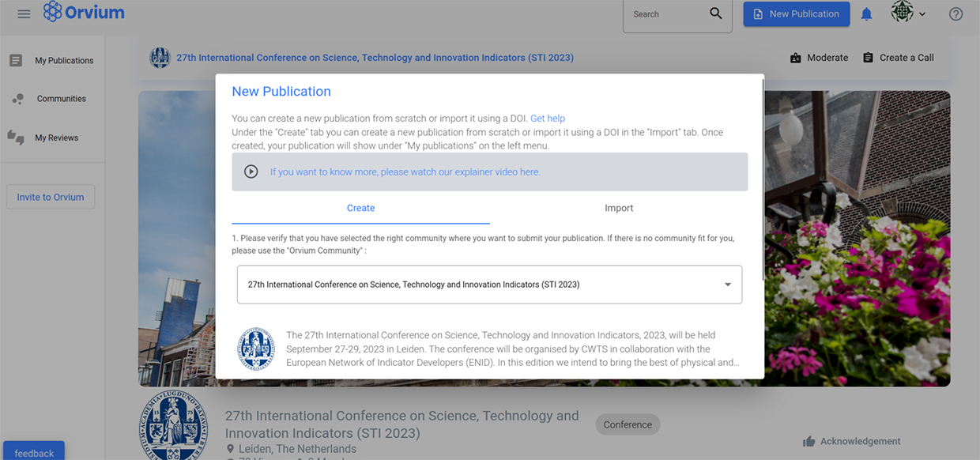Click the Leiden, The Netherlands text
This screenshot has width=980, height=460.
coord(297,449)
